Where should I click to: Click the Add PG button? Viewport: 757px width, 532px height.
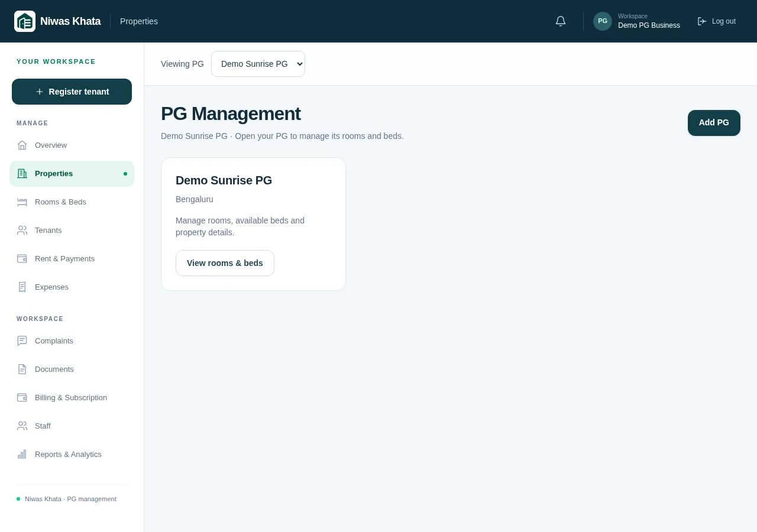(714, 123)
